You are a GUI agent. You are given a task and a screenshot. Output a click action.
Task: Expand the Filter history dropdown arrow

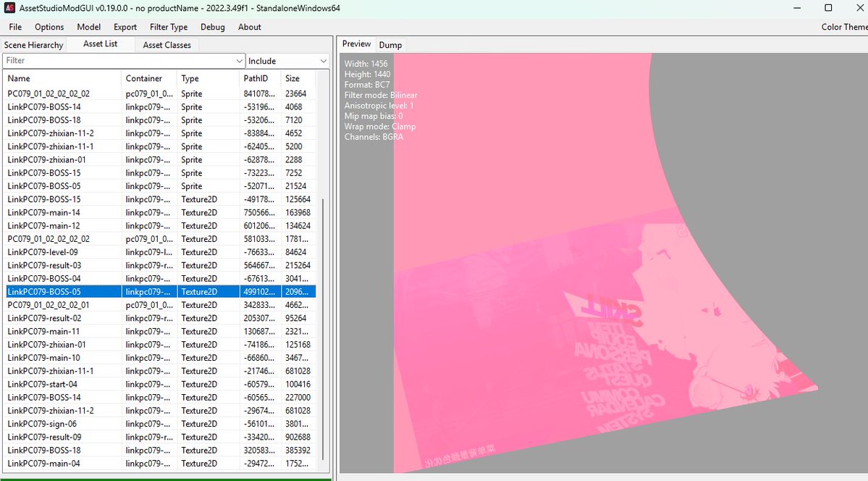point(239,60)
